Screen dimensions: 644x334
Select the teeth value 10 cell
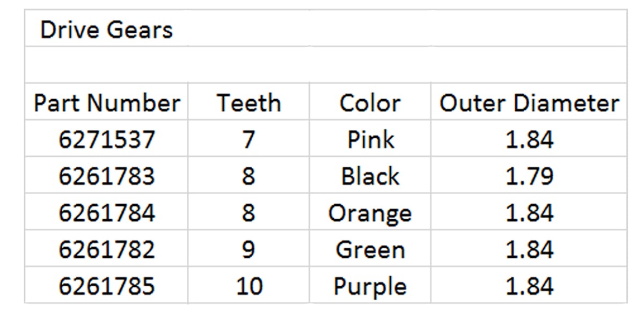click(248, 286)
